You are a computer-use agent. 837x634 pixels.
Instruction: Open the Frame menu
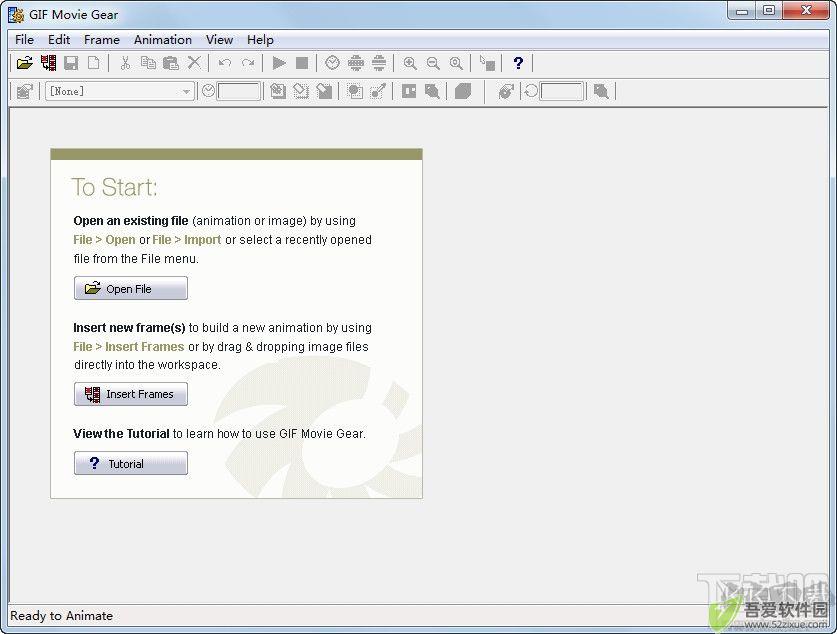pyautogui.click(x=101, y=39)
